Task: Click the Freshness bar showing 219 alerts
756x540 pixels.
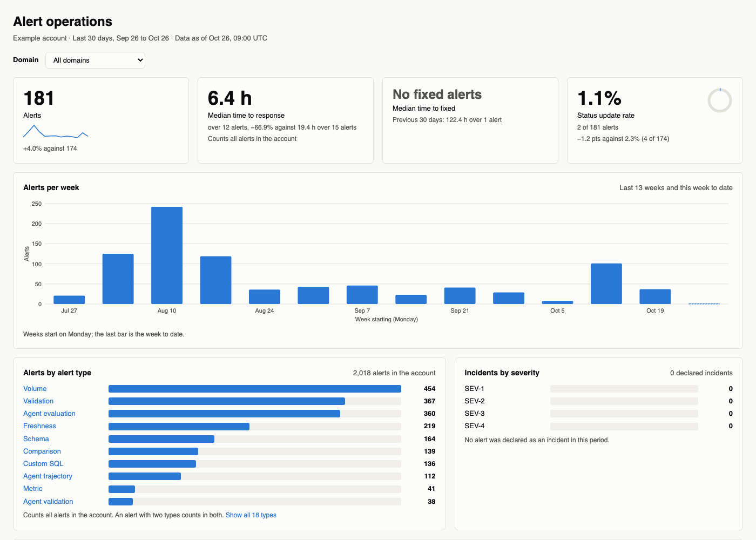Action: tap(179, 426)
